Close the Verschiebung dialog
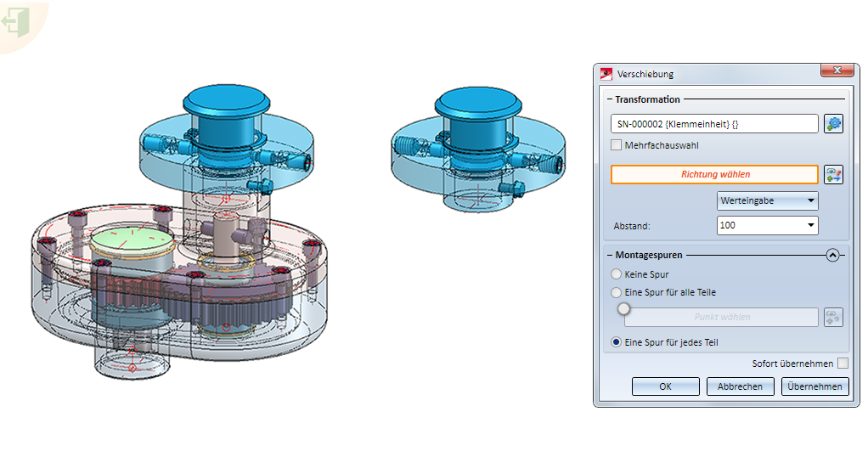This screenshot has height=451, width=868. [837, 70]
